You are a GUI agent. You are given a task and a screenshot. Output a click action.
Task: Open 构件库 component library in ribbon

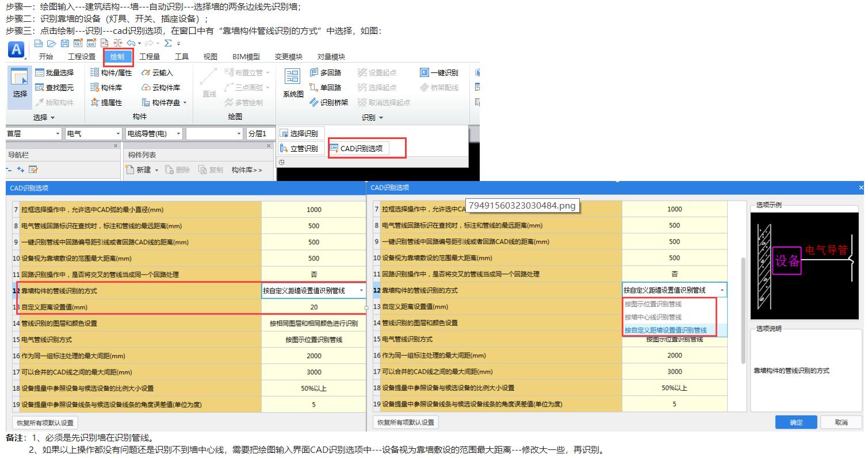click(106, 88)
